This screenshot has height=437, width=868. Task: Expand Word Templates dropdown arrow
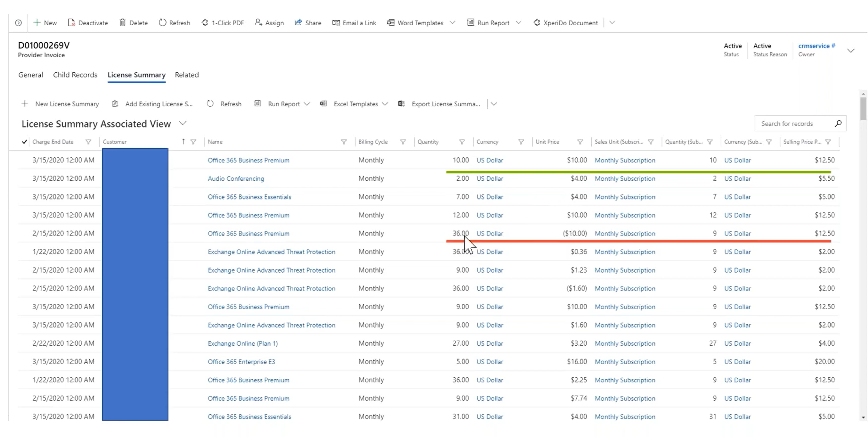pyautogui.click(x=452, y=23)
